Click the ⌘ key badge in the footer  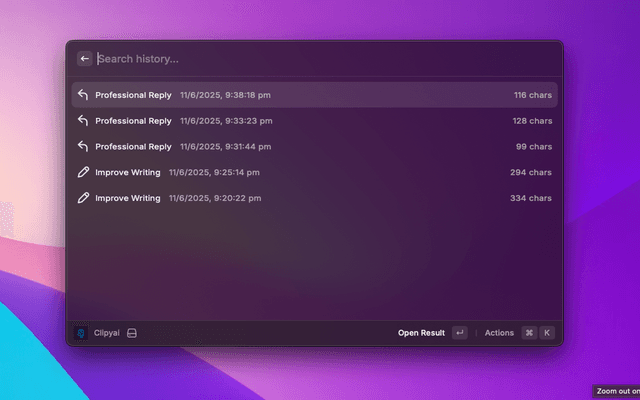[x=529, y=333]
